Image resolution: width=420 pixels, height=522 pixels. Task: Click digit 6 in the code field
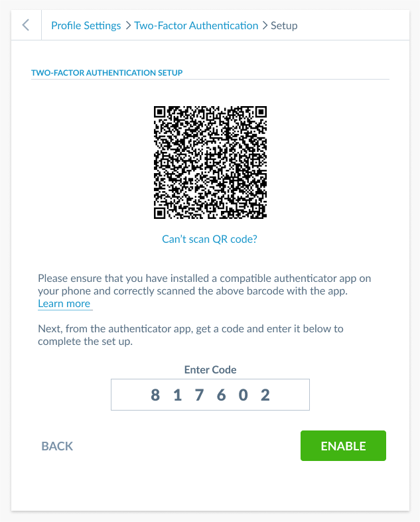(x=222, y=395)
